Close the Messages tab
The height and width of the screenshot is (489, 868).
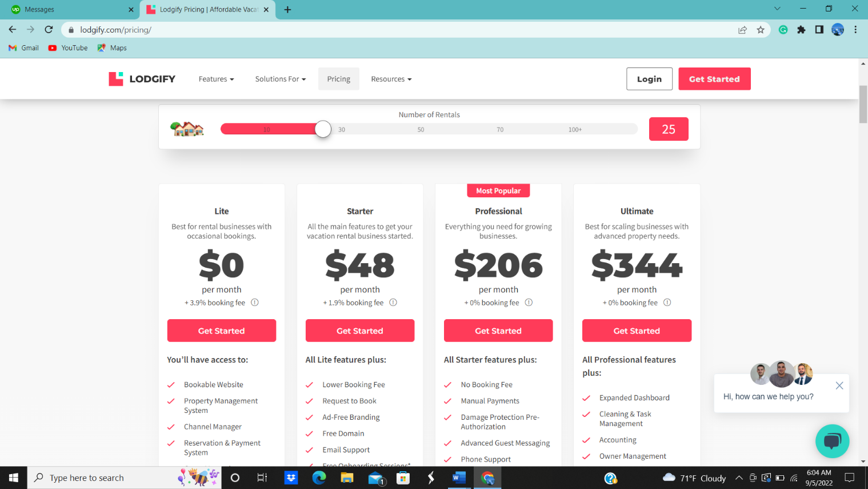click(131, 10)
